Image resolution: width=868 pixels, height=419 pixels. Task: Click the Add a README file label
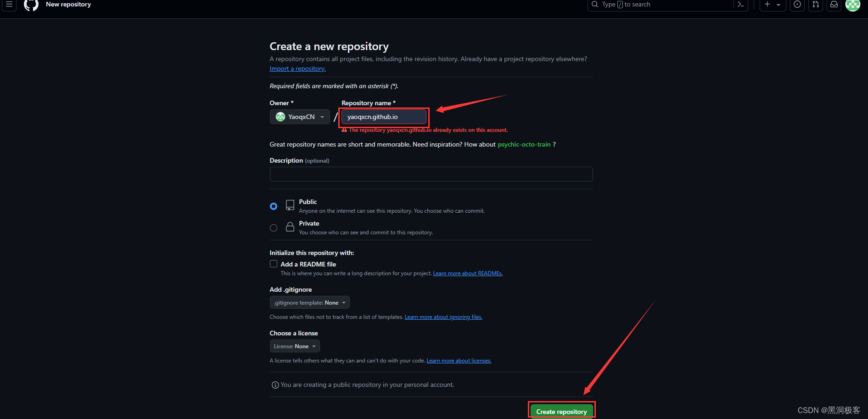click(x=308, y=264)
